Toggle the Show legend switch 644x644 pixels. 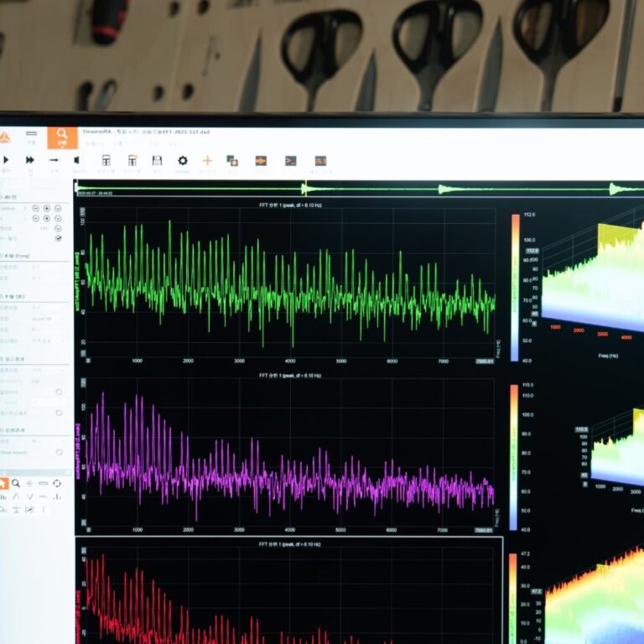[60, 452]
